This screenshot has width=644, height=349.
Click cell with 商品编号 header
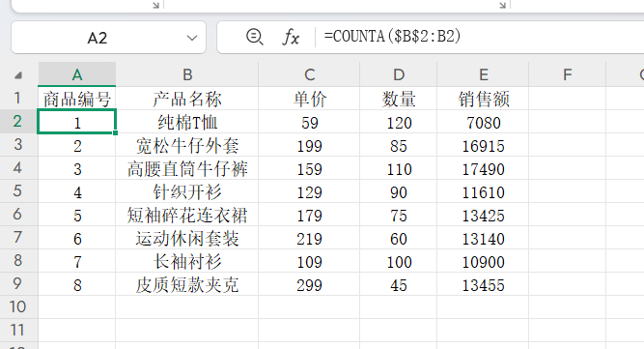[77, 99]
